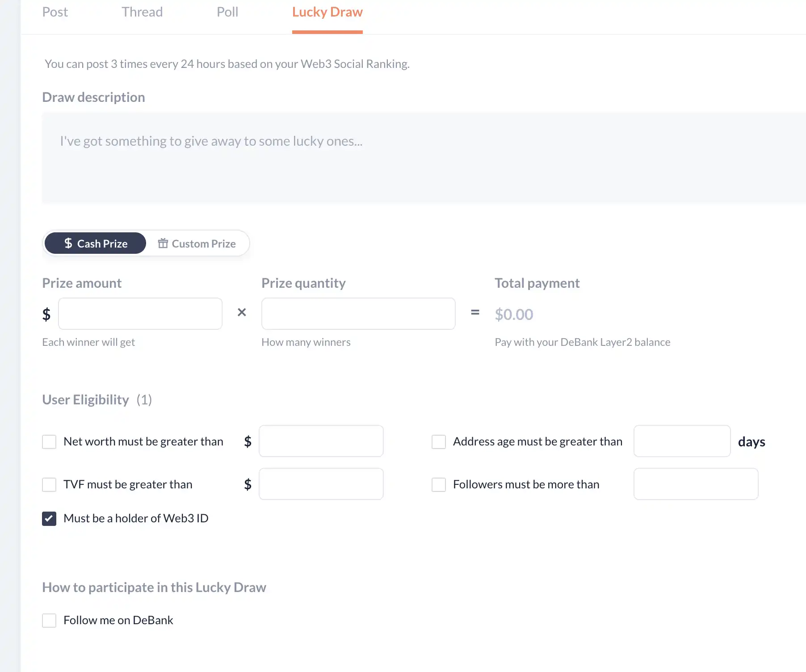This screenshot has width=806, height=672.
Task: Check Followers must be more than
Action: click(439, 485)
